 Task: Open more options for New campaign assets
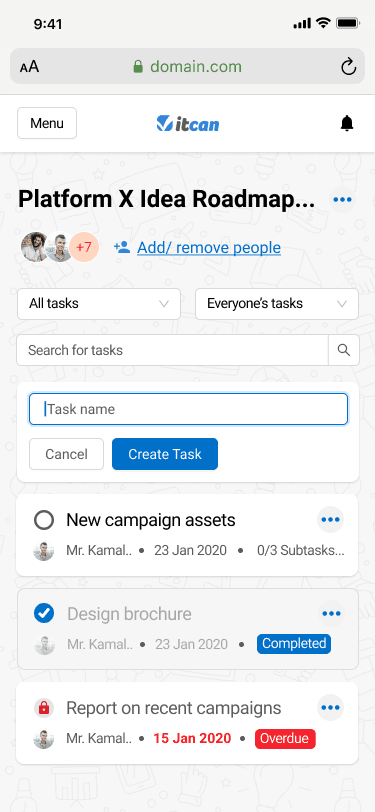point(330,519)
